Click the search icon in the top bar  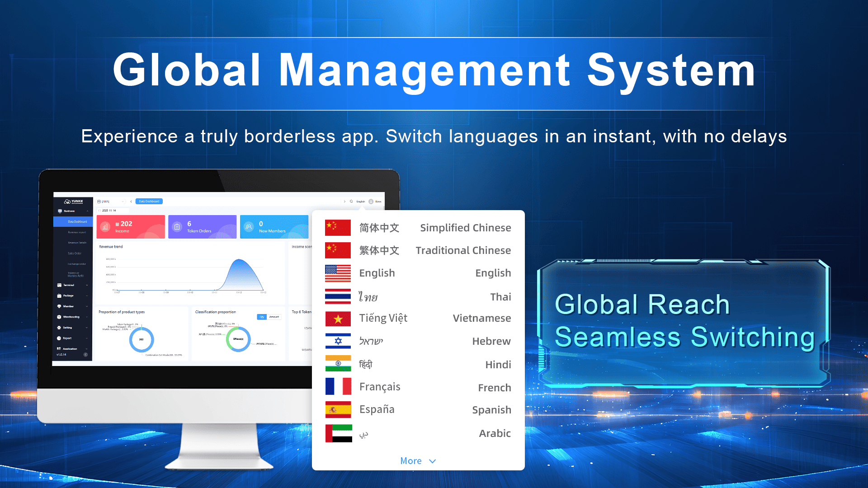pyautogui.click(x=351, y=202)
